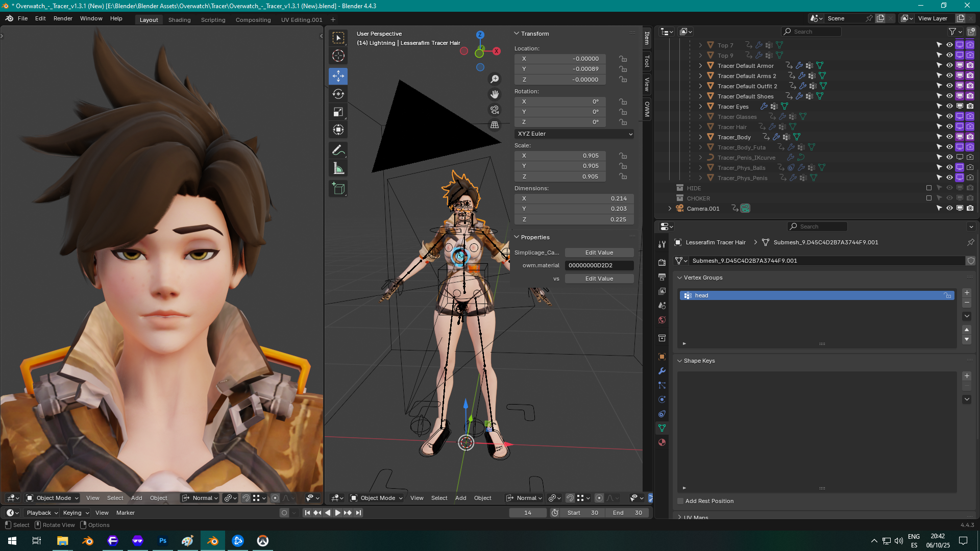The width and height of the screenshot is (980, 551).
Task: Click the current frame 14 field
Action: pos(528,513)
